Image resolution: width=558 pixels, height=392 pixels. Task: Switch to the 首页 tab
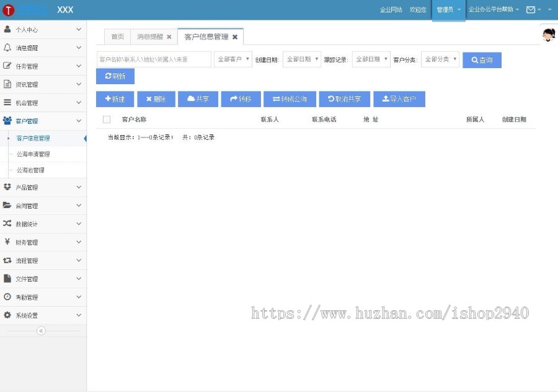pyautogui.click(x=117, y=37)
